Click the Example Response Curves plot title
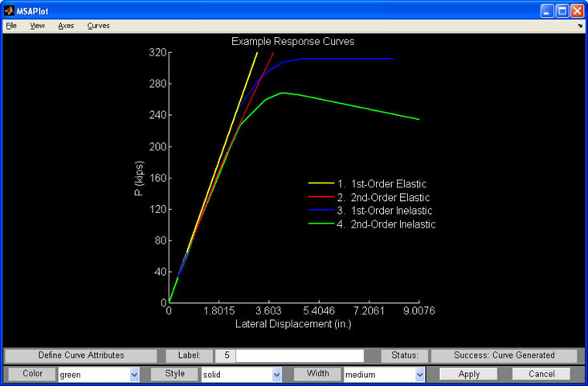Viewport: 588px width, 386px height. tap(292, 41)
